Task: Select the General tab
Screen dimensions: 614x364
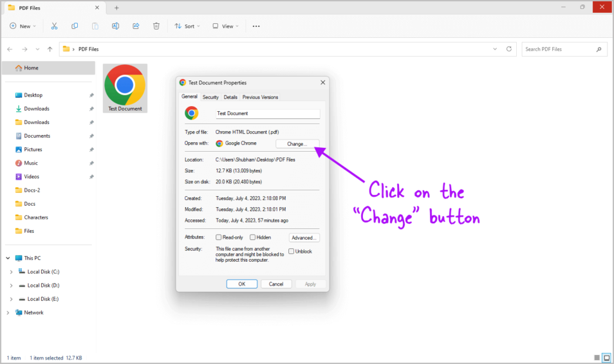Action: coord(189,96)
